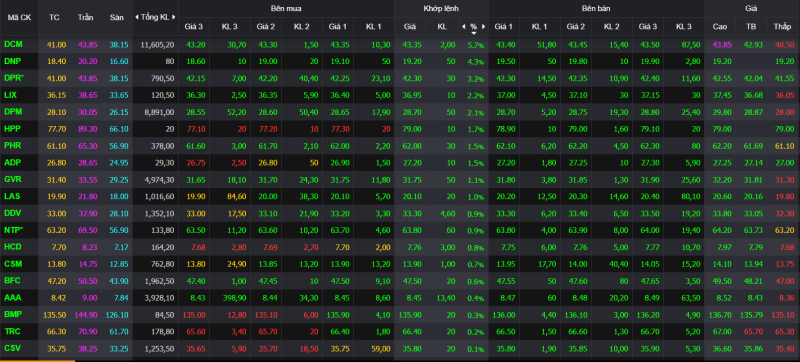Select the DPR* ticker row symbol
Screen dimensions: 800x362
[14, 78]
